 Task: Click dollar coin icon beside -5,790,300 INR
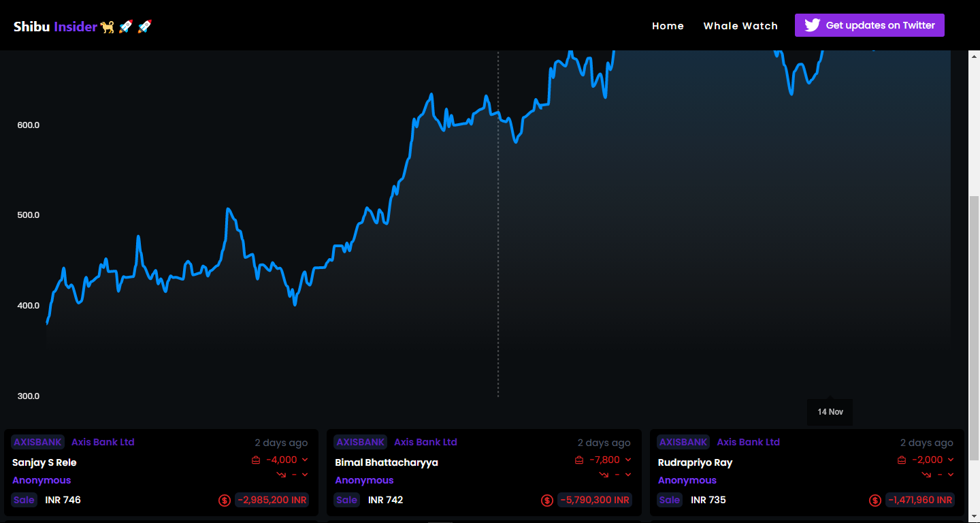pyautogui.click(x=547, y=501)
